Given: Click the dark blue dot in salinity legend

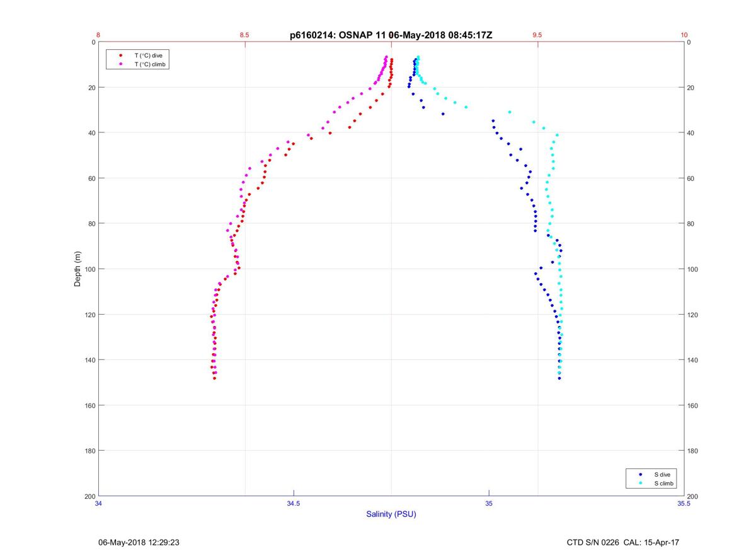Looking at the screenshot, I should [640, 474].
